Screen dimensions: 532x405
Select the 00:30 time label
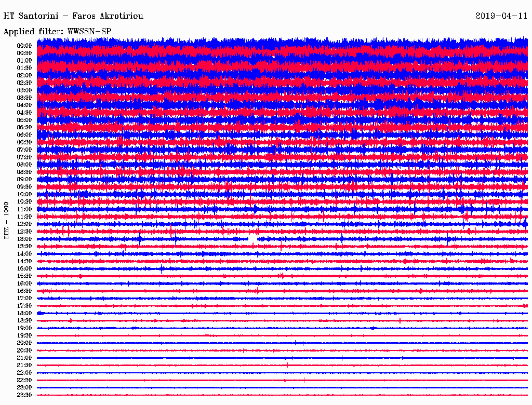pos(24,53)
